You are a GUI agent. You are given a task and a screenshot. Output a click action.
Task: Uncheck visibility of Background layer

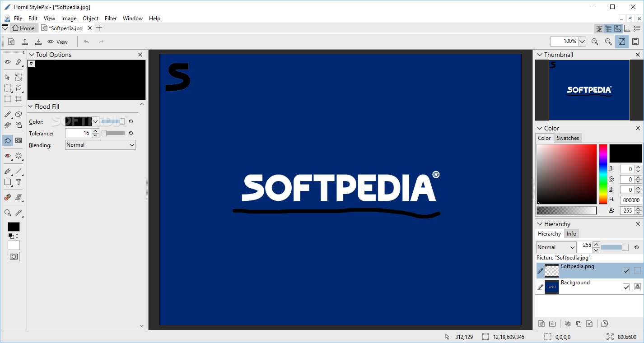click(x=626, y=287)
